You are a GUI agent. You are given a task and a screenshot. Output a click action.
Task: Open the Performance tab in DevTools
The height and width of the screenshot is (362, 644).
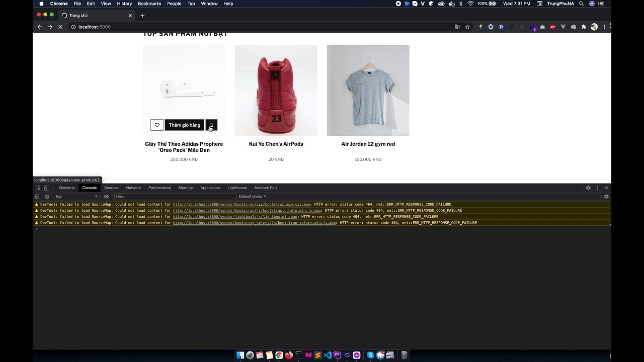(x=159, y=188)
